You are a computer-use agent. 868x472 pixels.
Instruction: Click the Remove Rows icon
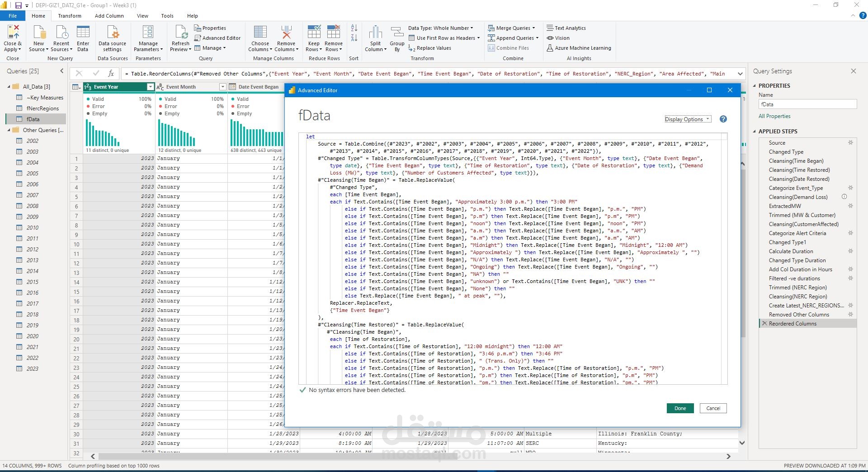coord(334,33)
